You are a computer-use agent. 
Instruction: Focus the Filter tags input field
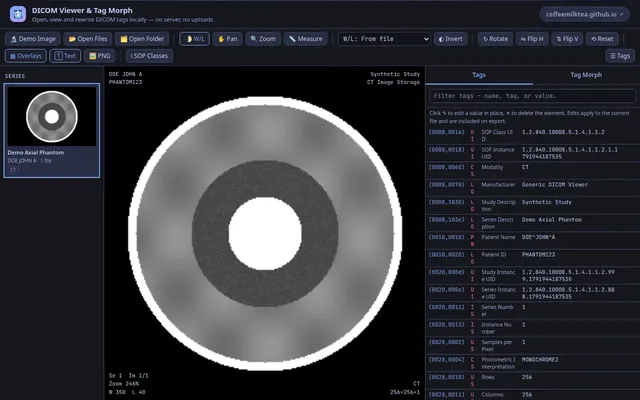tap(532, 96)
